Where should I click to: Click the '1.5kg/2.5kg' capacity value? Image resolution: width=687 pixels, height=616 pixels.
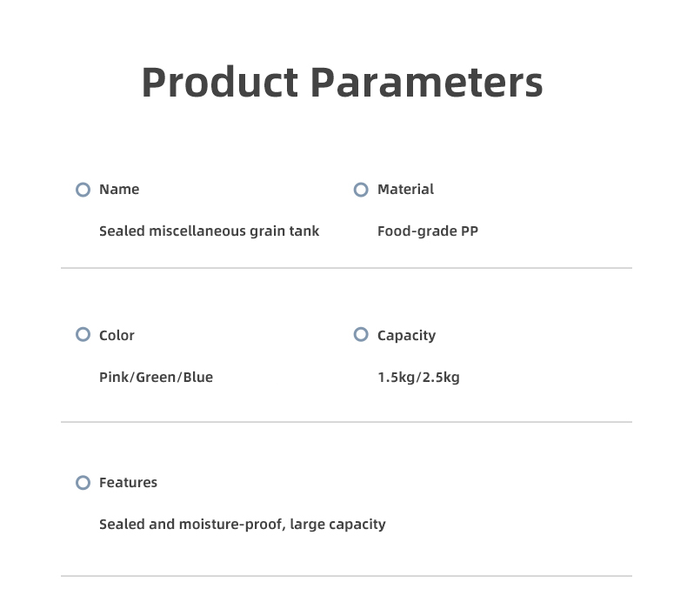418,378
